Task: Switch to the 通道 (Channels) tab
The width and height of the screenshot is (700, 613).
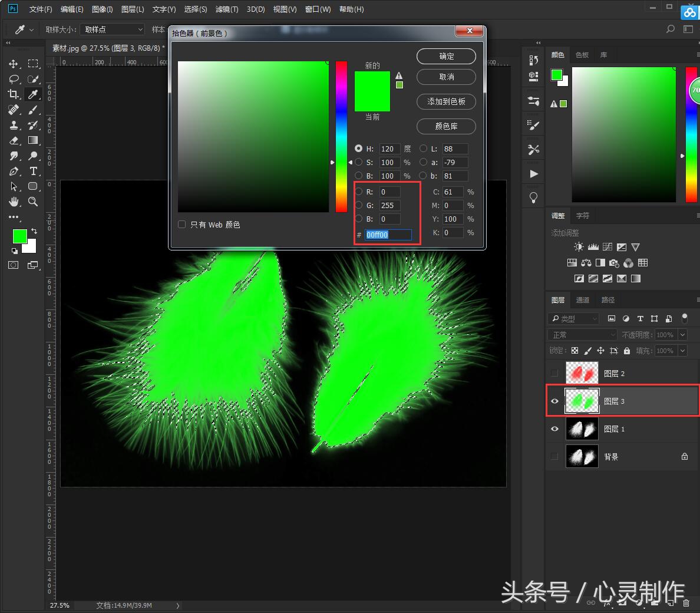Action: coord(583,300)
